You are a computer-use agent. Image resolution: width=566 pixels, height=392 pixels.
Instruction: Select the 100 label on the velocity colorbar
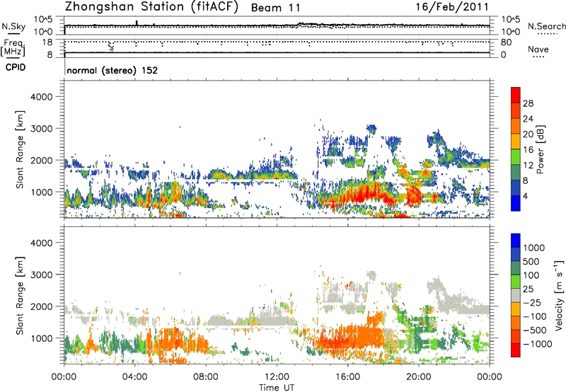pos(531,275)
